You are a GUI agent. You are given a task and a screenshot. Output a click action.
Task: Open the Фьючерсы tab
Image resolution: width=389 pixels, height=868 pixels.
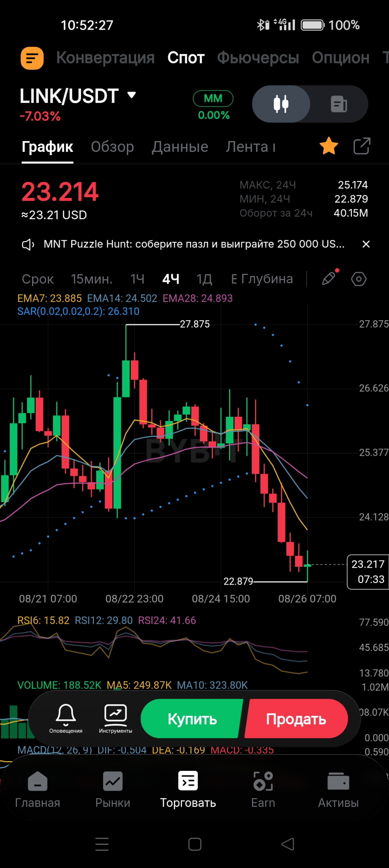(258, 58)
